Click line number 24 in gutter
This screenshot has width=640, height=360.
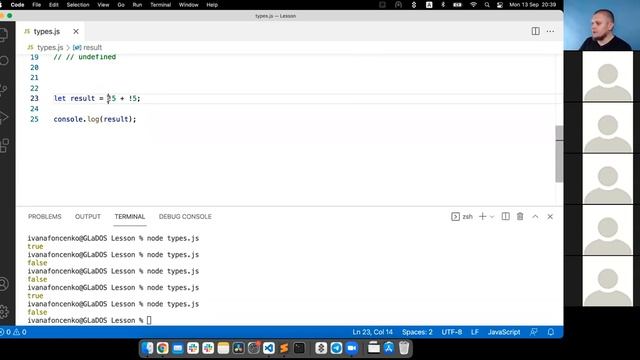pyautogui.click(x=34, y=109)
